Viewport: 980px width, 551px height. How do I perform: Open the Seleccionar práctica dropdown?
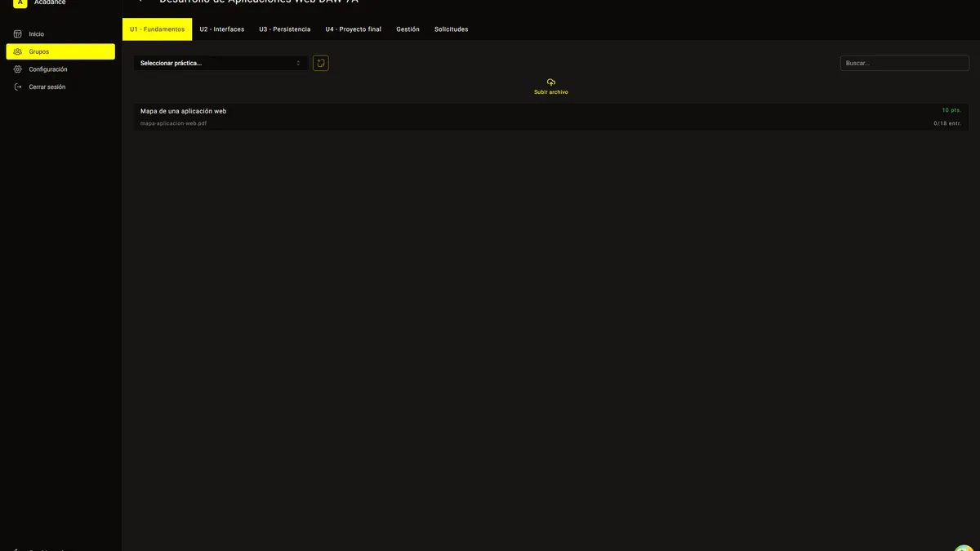coord(221,63)
